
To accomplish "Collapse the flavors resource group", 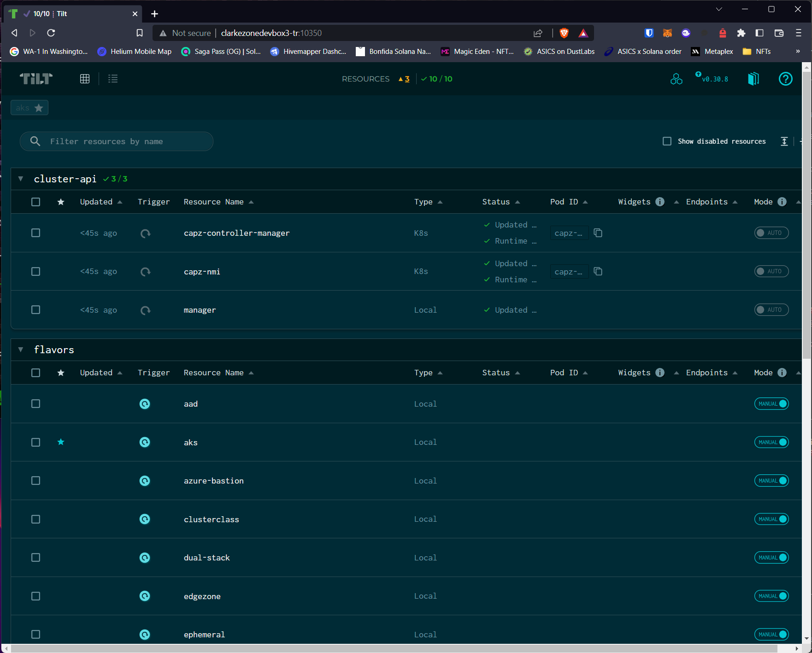I will click(21, 350).
